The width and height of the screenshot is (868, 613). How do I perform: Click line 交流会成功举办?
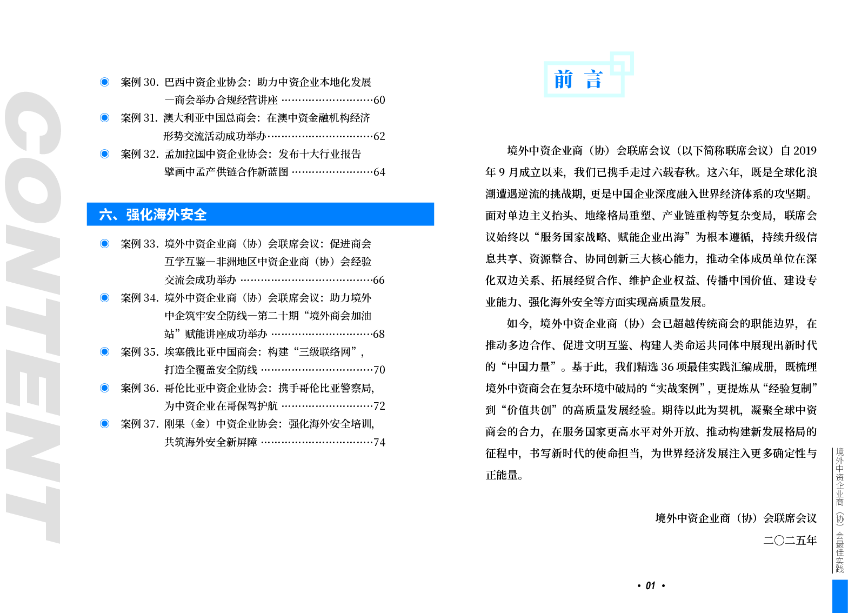(201, 280)
